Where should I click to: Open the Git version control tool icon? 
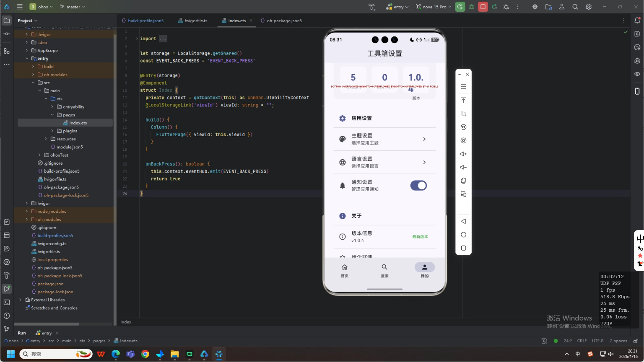point(7,329)
